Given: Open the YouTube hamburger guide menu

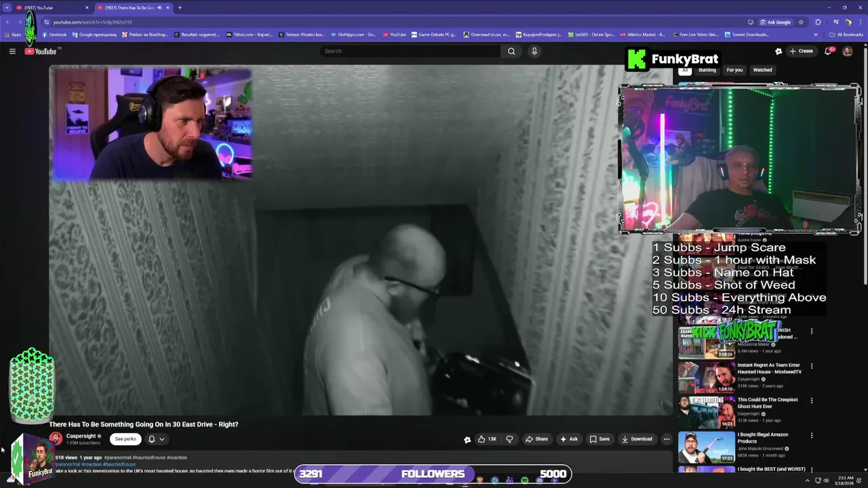Looking at the screenshot, I should [12, 51].
